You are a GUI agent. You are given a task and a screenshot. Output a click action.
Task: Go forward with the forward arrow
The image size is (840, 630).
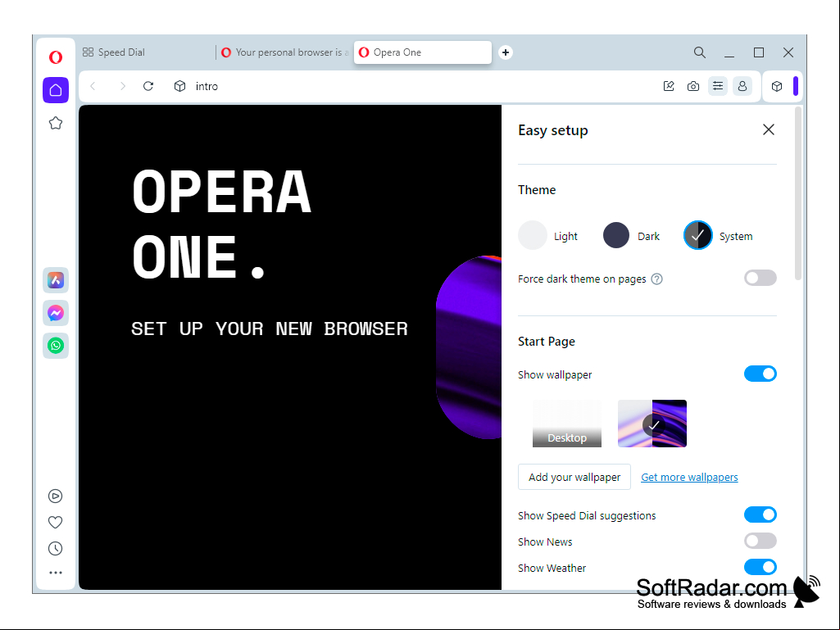pyautogui.click(x=123, y=86)
